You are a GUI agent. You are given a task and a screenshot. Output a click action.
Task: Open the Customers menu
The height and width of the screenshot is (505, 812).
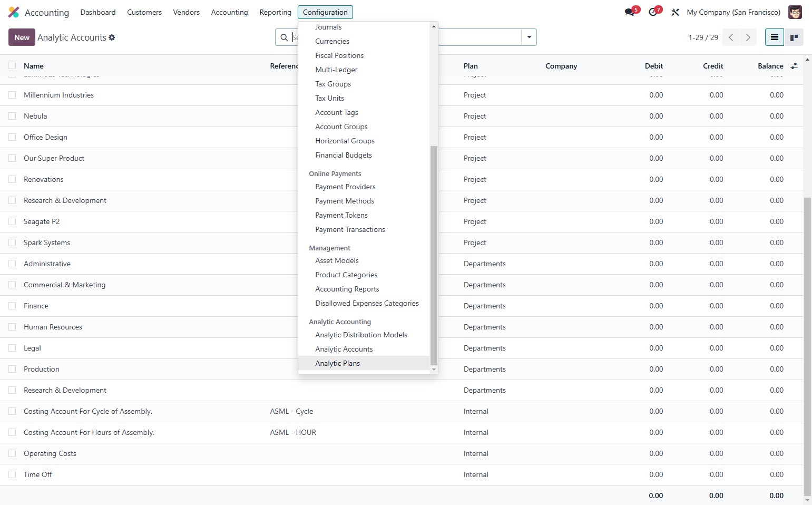point(144,12)
